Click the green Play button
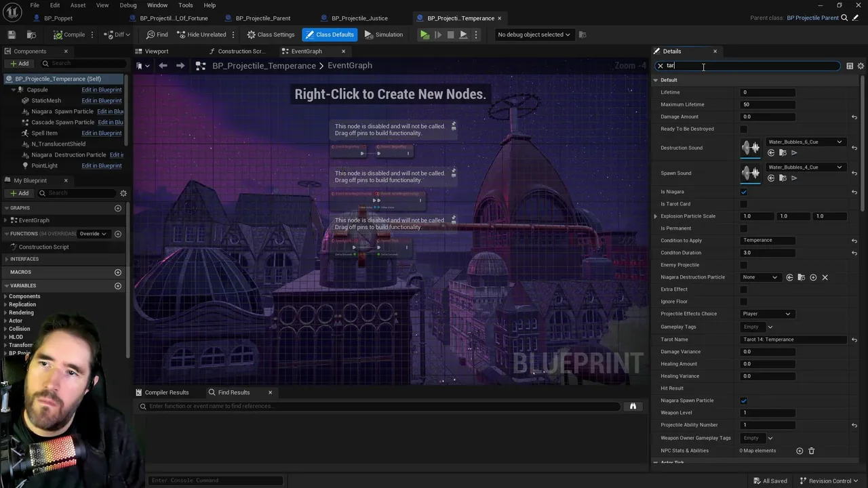The image size is (868, 488). [425, 35]
